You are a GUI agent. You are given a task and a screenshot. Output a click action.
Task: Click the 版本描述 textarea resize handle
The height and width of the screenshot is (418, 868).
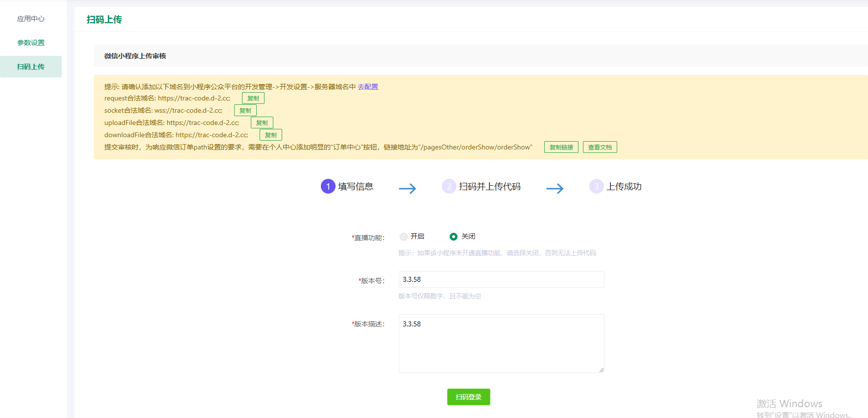tap(601, 370)
